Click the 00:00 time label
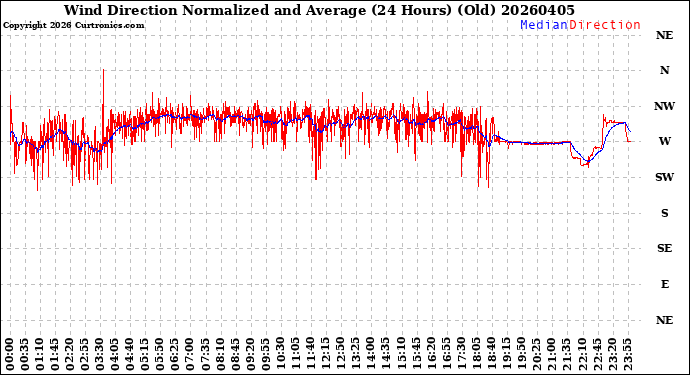Viewport: 690px width, 375px height. coord(10,354)
